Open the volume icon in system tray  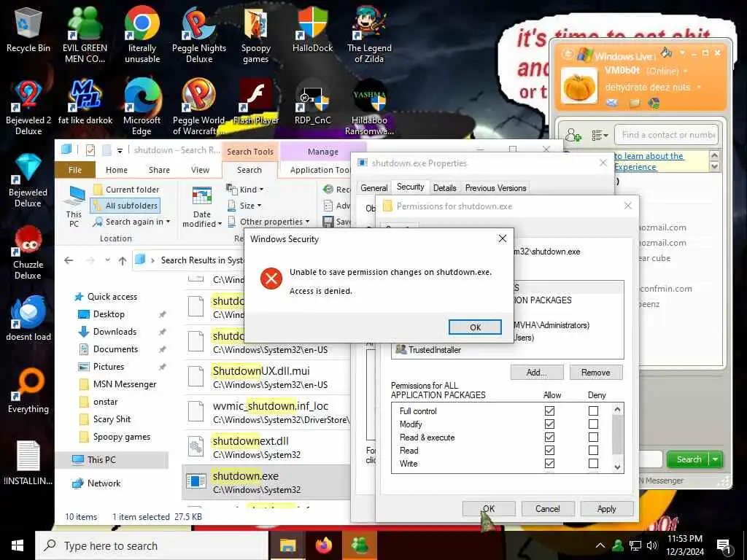click(x=652, y=545)
